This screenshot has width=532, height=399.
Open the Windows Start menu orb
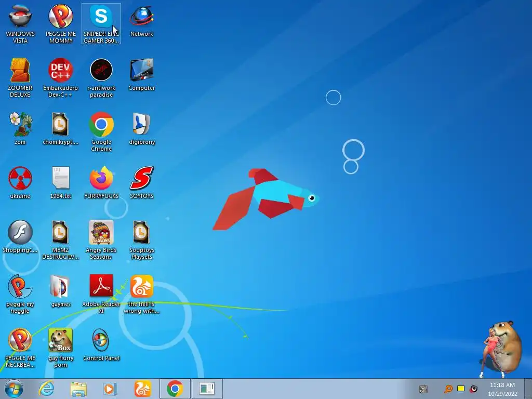coord(14,389)
